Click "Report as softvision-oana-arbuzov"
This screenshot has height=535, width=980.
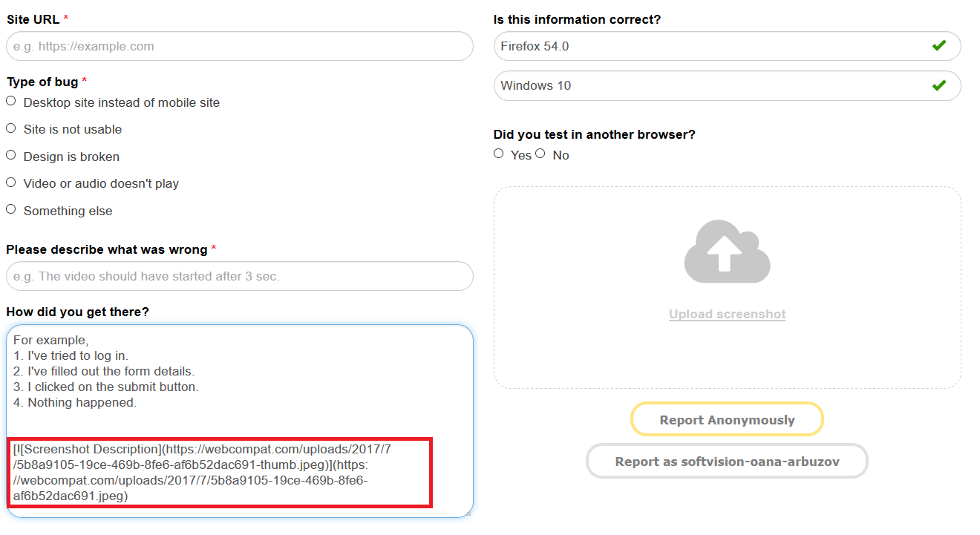pyautogui.click(x=726, y=461)
